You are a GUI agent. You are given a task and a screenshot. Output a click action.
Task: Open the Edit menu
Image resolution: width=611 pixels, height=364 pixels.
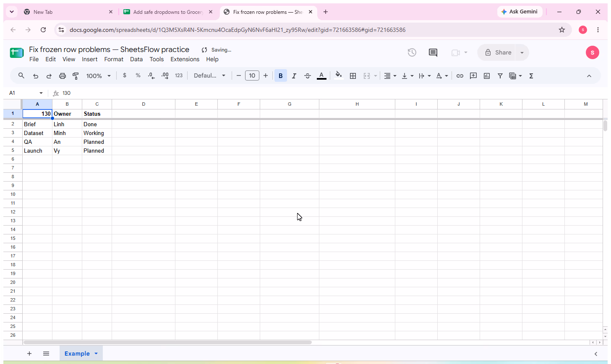coord(51,59)
